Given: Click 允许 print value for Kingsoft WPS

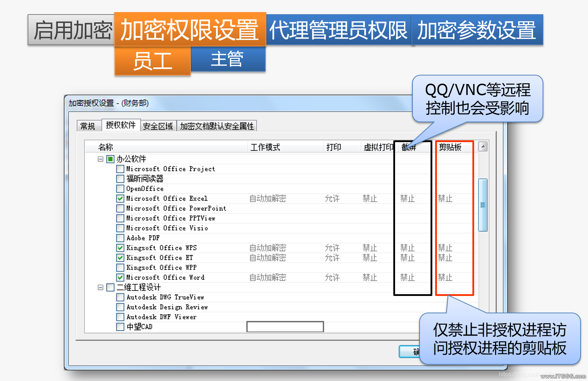Looking at the screenshot, I should click(332, 248).
